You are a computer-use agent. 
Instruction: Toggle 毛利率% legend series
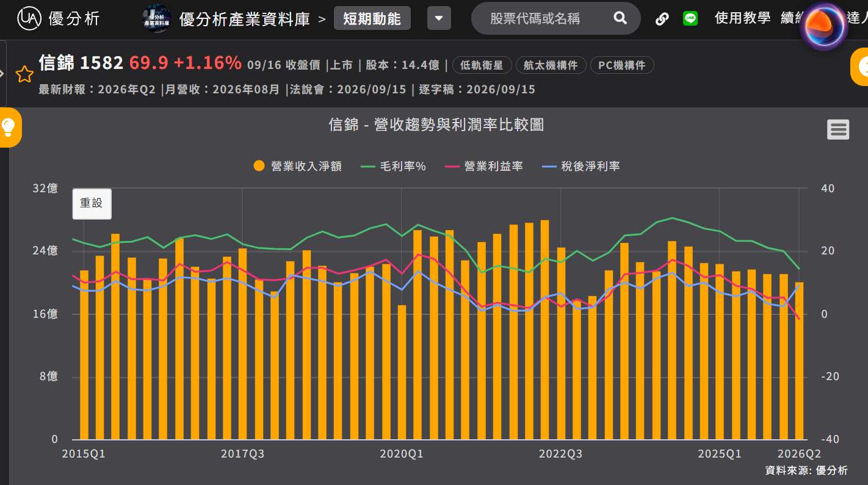[393, 166]
